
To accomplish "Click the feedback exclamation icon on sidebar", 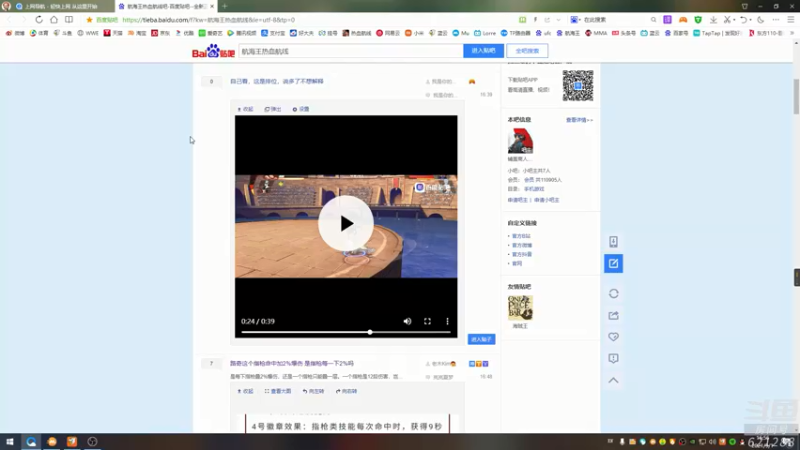I will pos(613,359).
